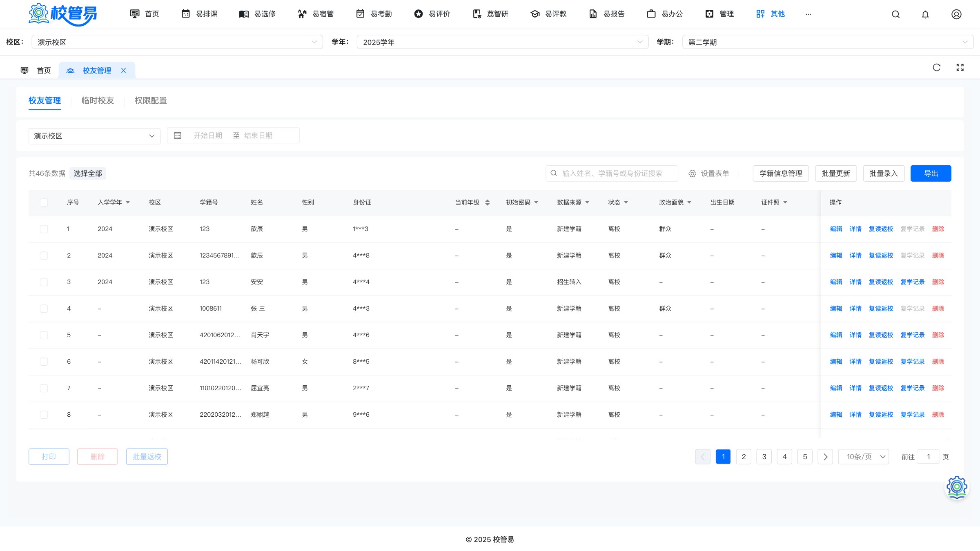This screenshot has width=980, height=551.
Task: Open the 首页 page tab
Action: click(x=36, y=71)
